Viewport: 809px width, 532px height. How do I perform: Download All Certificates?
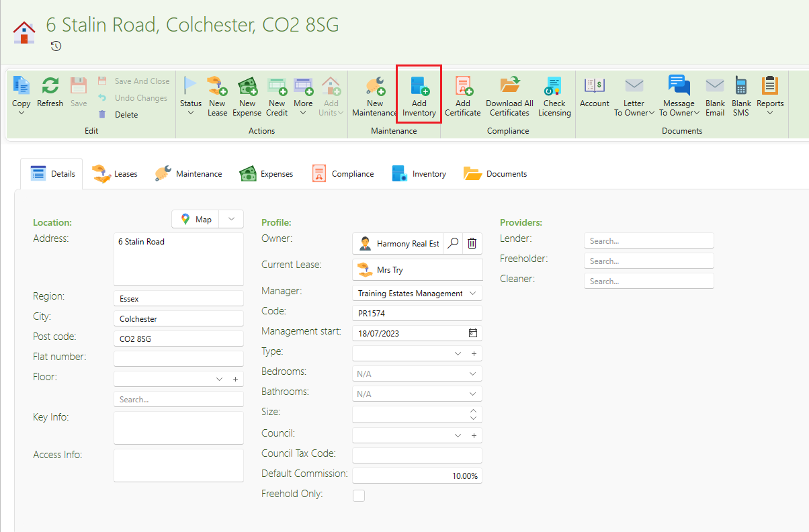[x=510, y=96]
